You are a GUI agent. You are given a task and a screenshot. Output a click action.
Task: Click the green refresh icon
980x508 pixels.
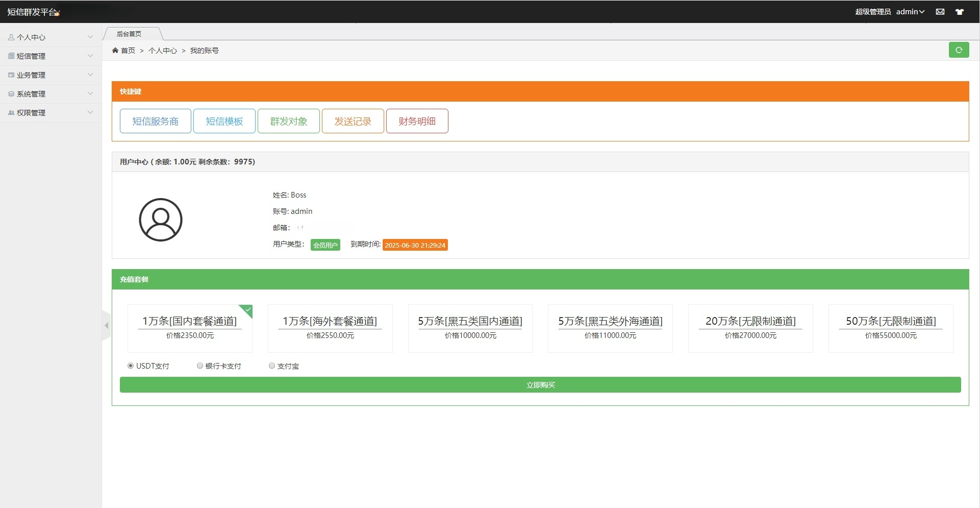click(959, 50)
